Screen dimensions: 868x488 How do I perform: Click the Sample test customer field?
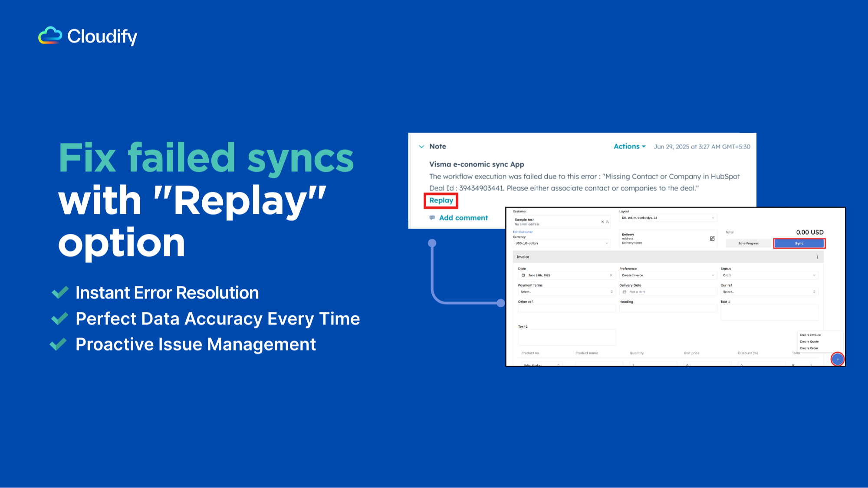[562, 222]
